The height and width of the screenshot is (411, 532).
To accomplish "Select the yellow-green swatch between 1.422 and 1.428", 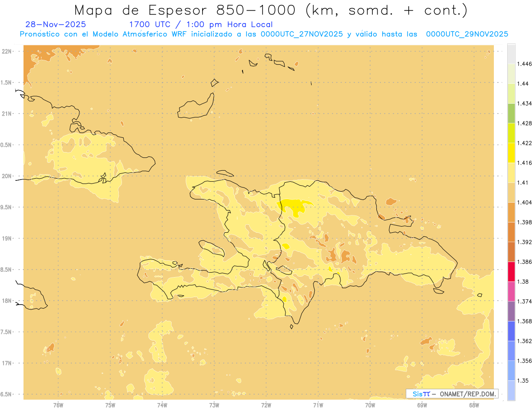I will [x=511, y=133].
